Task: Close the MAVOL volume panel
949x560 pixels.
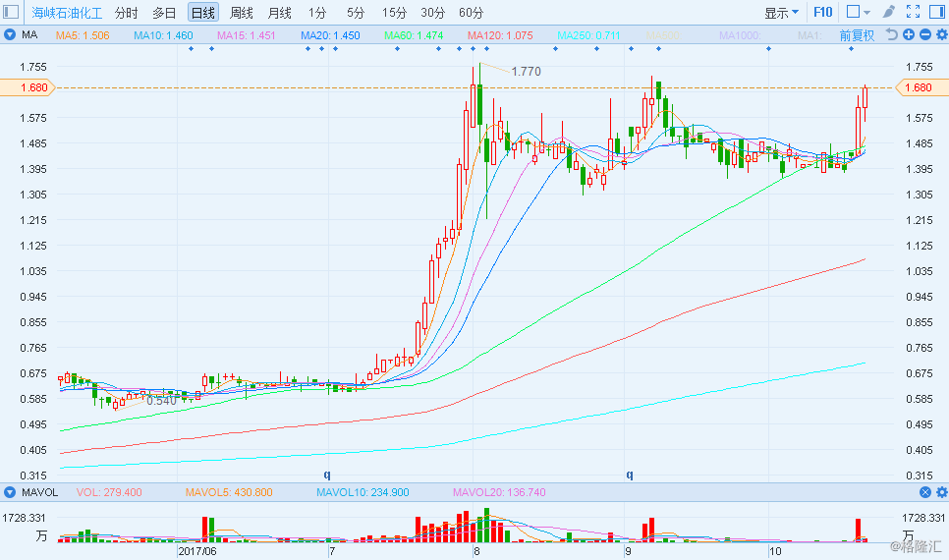Action: (x=924, y=492)
